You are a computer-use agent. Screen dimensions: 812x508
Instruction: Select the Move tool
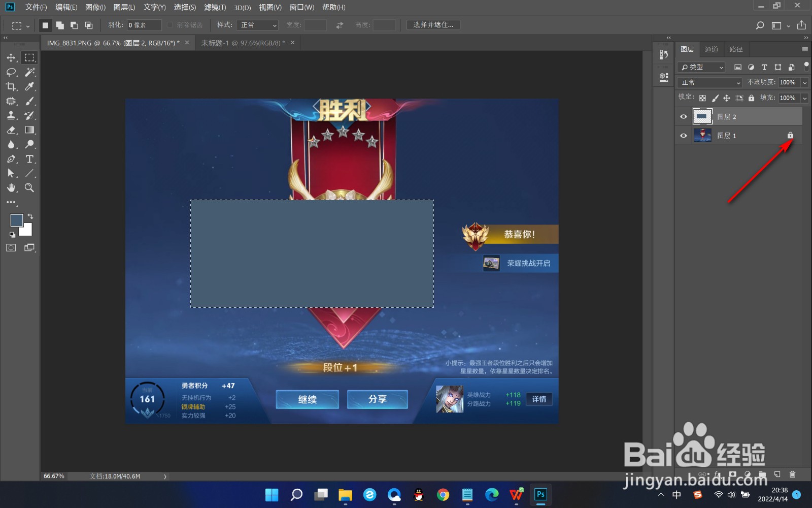coord(11,58)
